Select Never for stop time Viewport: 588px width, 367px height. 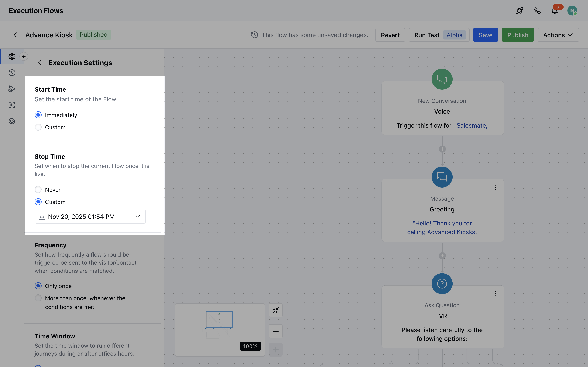coord(38,190)
